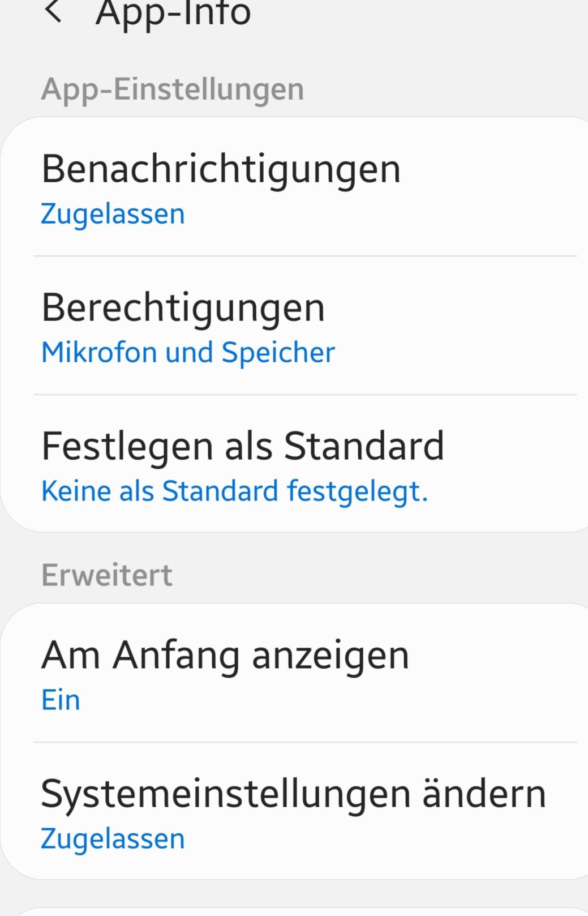Select the Mikrofon und Speicher subtitle
The width and height of the screenshot is (588, 916).
coord(188,353)
